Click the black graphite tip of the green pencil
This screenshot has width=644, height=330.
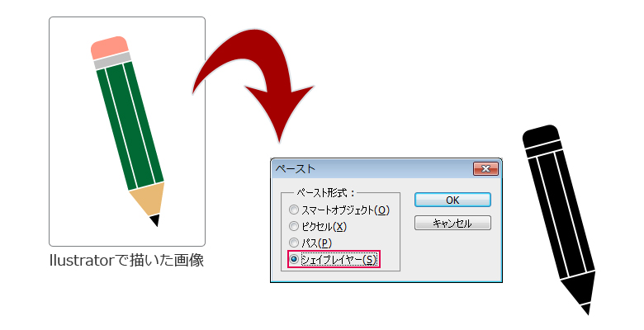tap(155, 220)
